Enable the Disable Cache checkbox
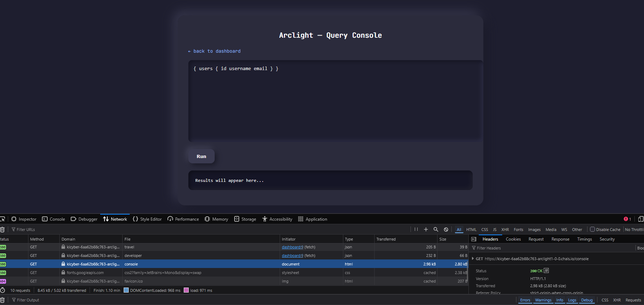The width and height of the screenshot is (644, 305). tap(592, 230)
